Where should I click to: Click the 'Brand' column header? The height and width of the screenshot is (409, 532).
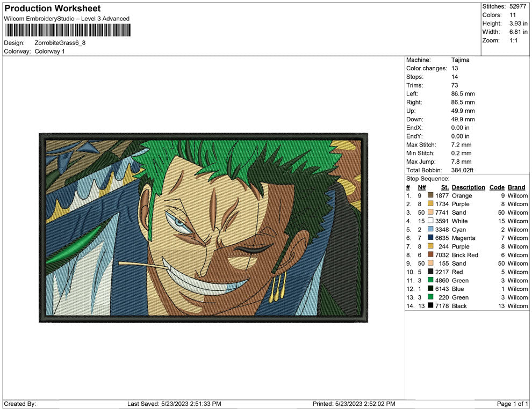516,187
